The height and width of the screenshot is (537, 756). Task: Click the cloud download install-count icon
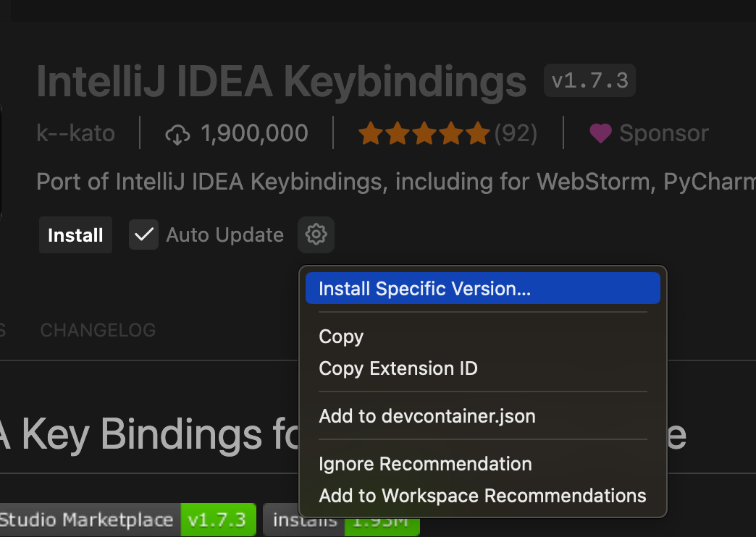pyautogui.click(x=177, y=134)
